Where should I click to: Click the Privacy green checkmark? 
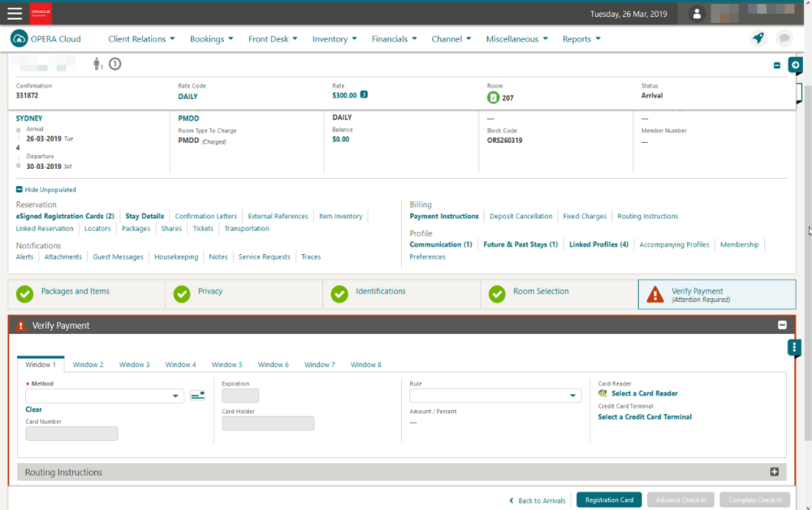click(182, 294)
